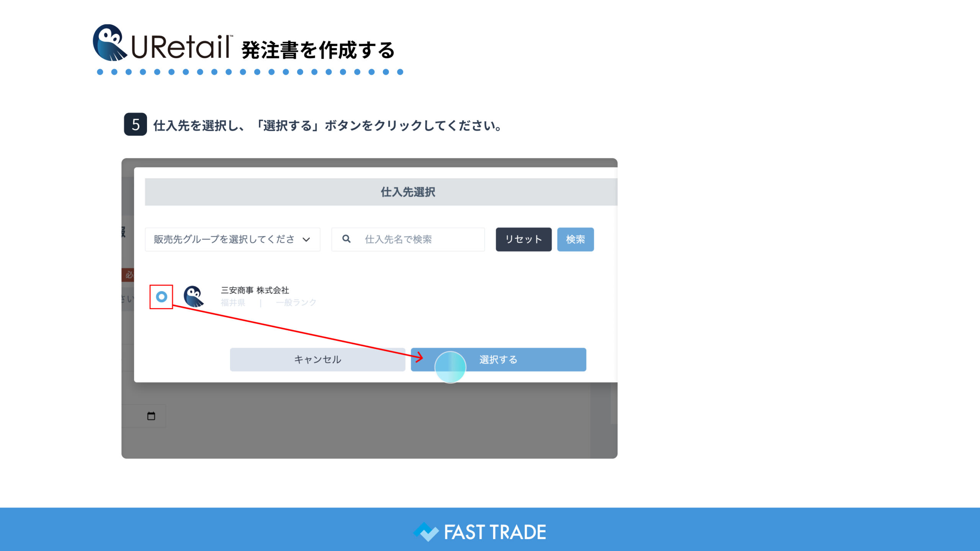980x551 pixels.
Task: Select the 三安商事 株式会社 radio button
Action: point(162,297)
